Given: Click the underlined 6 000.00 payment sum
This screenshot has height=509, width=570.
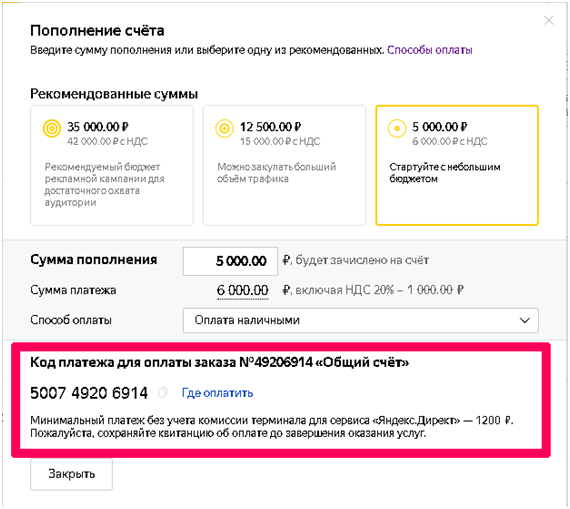Looking at the screenshot, I should [x=242, y=290].
